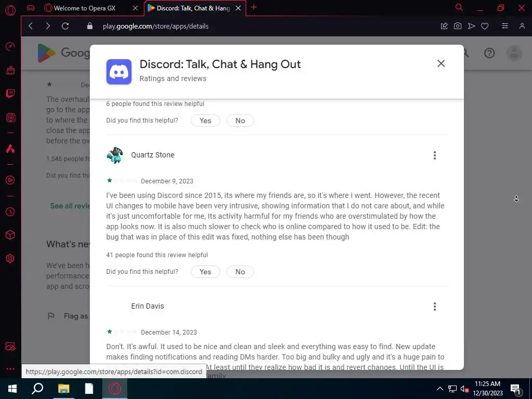Click Yes under 6 people found helpful
532x399 pixels.
205,121
